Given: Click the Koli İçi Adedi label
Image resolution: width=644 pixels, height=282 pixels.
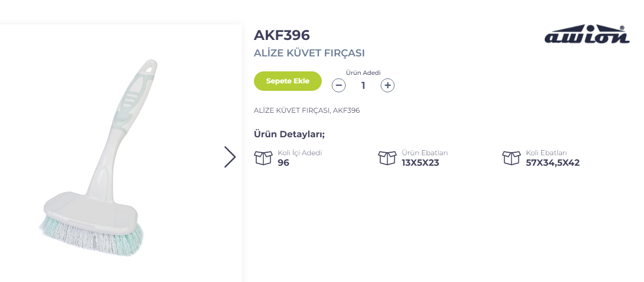Looking at the screenshot, I should pos(300,153).
